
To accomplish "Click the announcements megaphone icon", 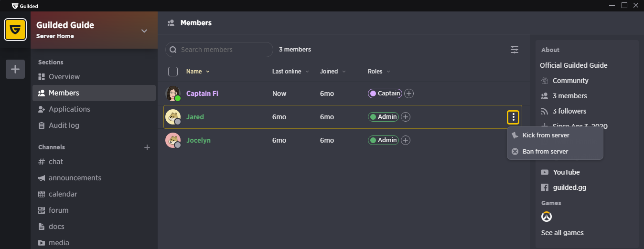I will (42, 178).
